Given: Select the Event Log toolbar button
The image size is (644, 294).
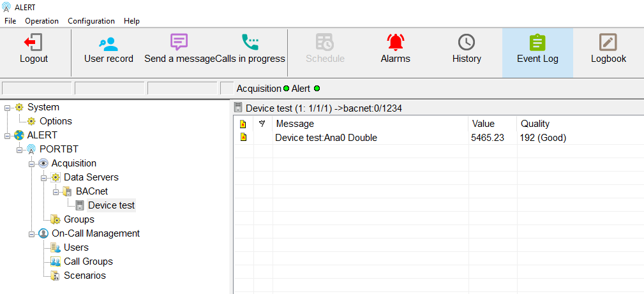Looking at the screenshot, I should coord(537,43).
